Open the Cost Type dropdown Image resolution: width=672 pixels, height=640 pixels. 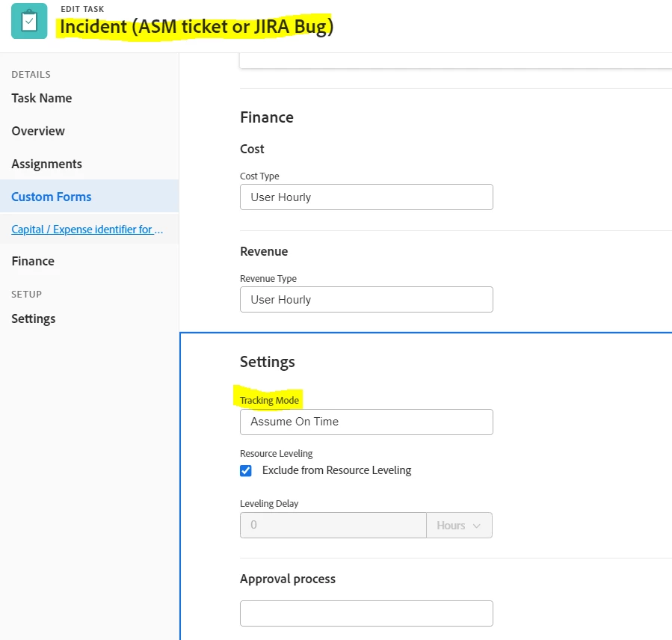[x=366, y=197]
